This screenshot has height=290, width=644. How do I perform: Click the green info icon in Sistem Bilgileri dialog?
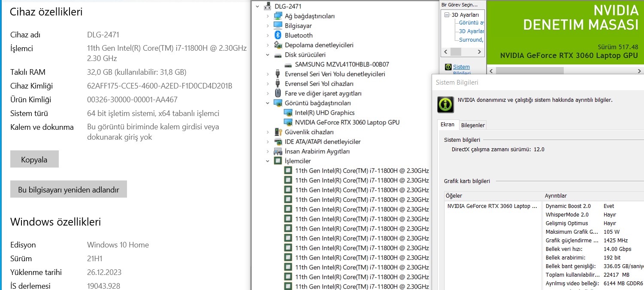pos(445,104)
